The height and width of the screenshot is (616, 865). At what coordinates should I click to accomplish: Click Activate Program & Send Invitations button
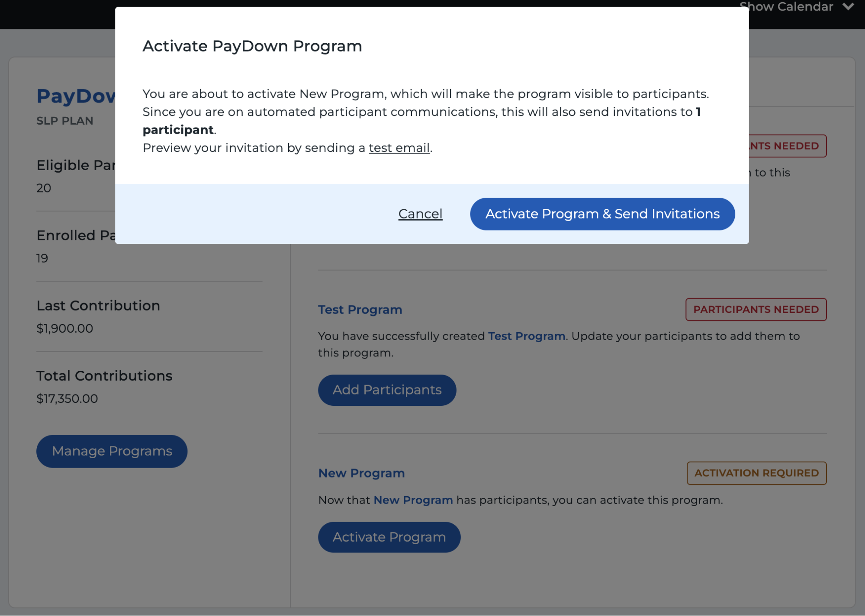click(x=602, y=214)
